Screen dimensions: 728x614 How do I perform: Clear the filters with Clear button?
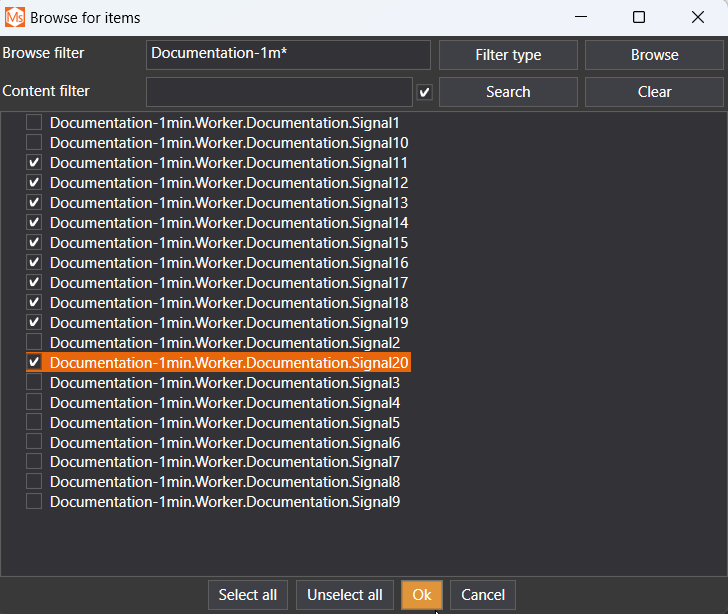pos(654,92)
